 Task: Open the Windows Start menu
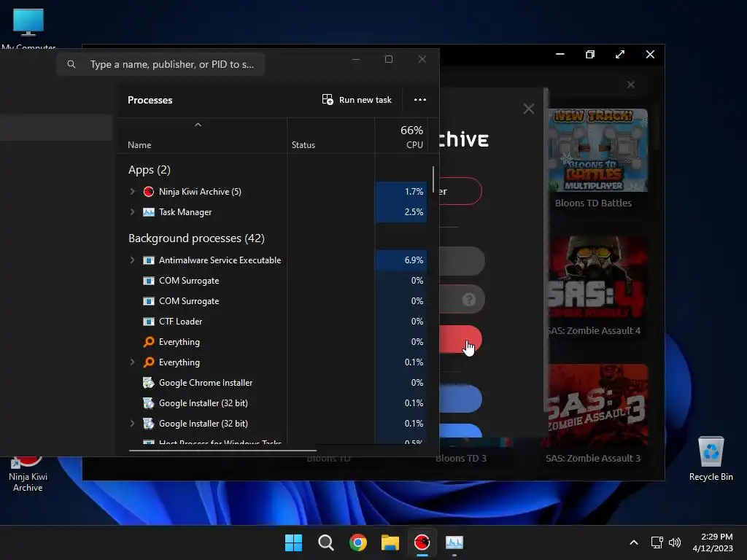(293, 542)
